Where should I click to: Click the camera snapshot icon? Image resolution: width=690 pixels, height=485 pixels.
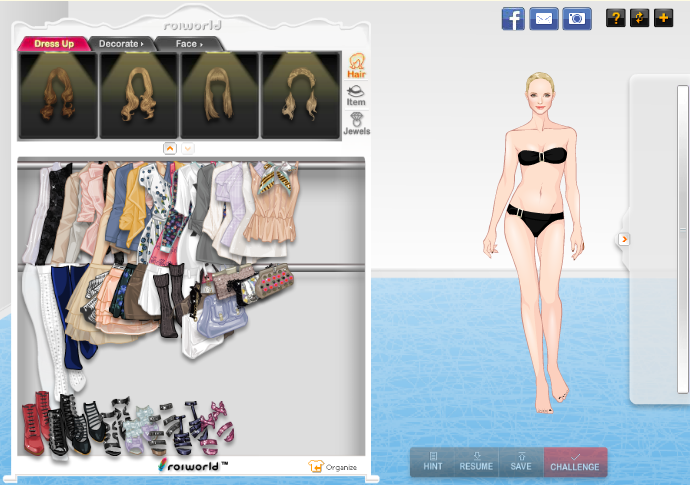[x=577, y=18]
